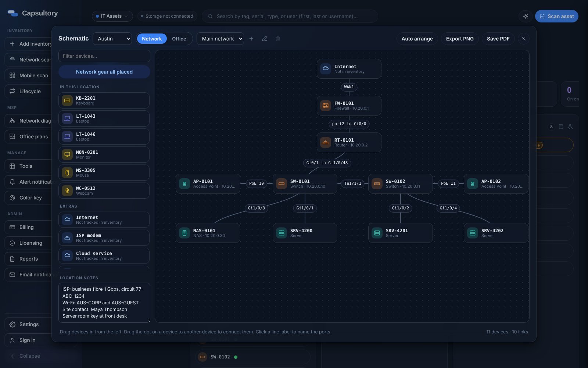This screenshot has width=588, height=368.
Task: Click the delete schematic trash icon
Action: [278, 39]
